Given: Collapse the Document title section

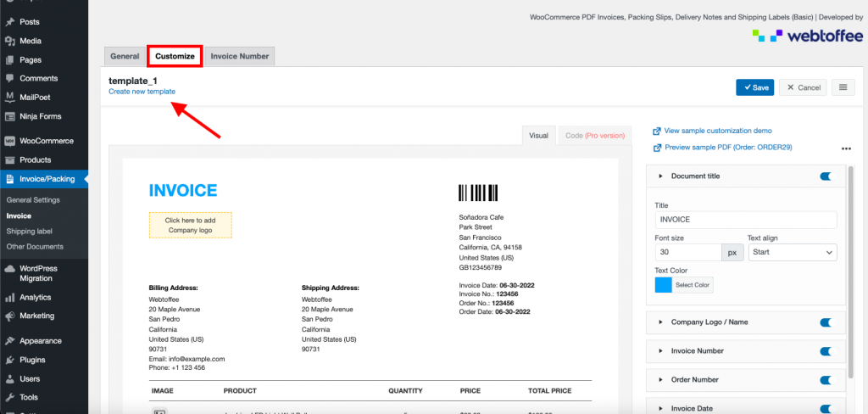Looking at the screenshot, I should pyautogui.click(x=660, y=176).
